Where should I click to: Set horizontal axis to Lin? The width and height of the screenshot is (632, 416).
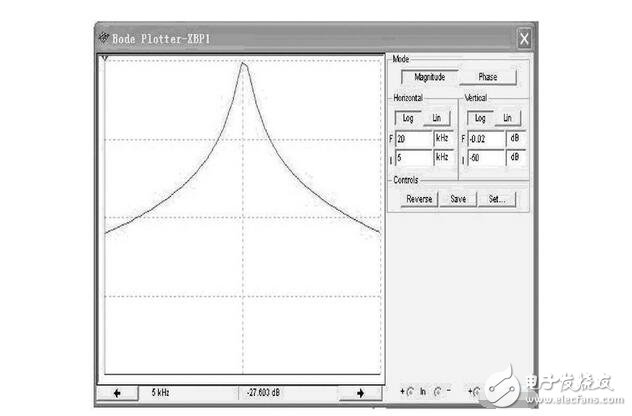[x=437, y=117]
